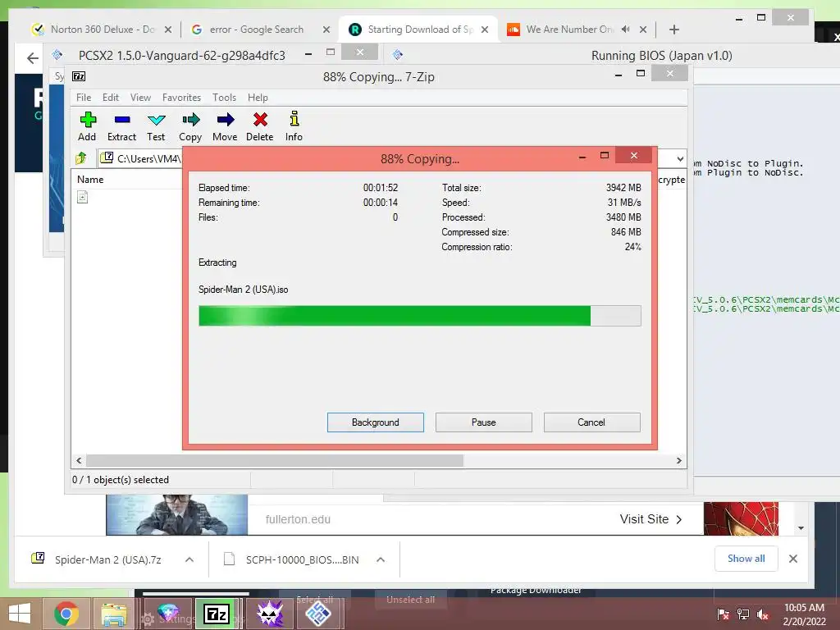The width and height of the screenshot is (840, 630).
Task: Click the muted volume tray icon
Action: [763, 614]
